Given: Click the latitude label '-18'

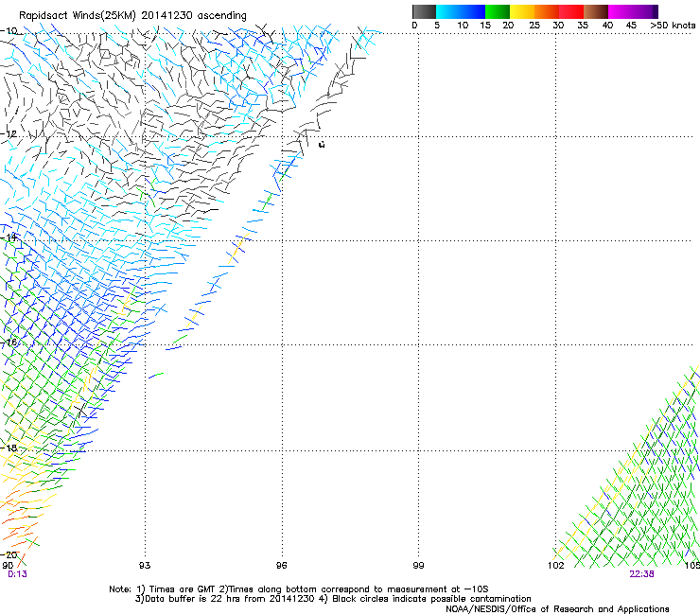Looking at the screenshot, I should pyautogui.click(x=9, y=448).
